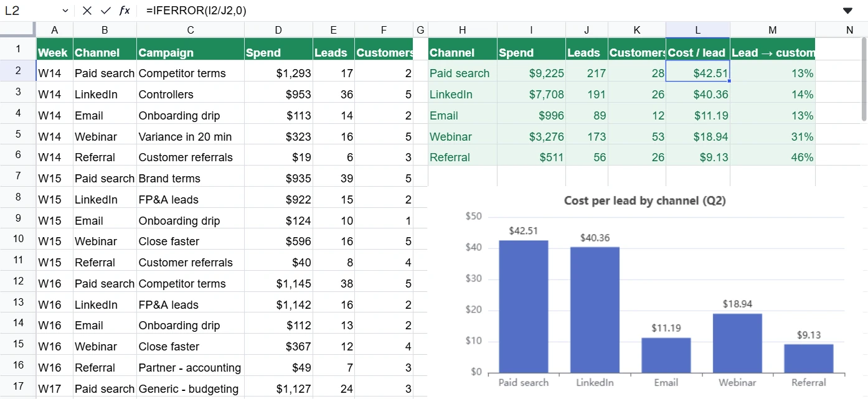Click the Paid search bar in chart
The height and width of the screenshot is (399, 868).
point(524,306)
